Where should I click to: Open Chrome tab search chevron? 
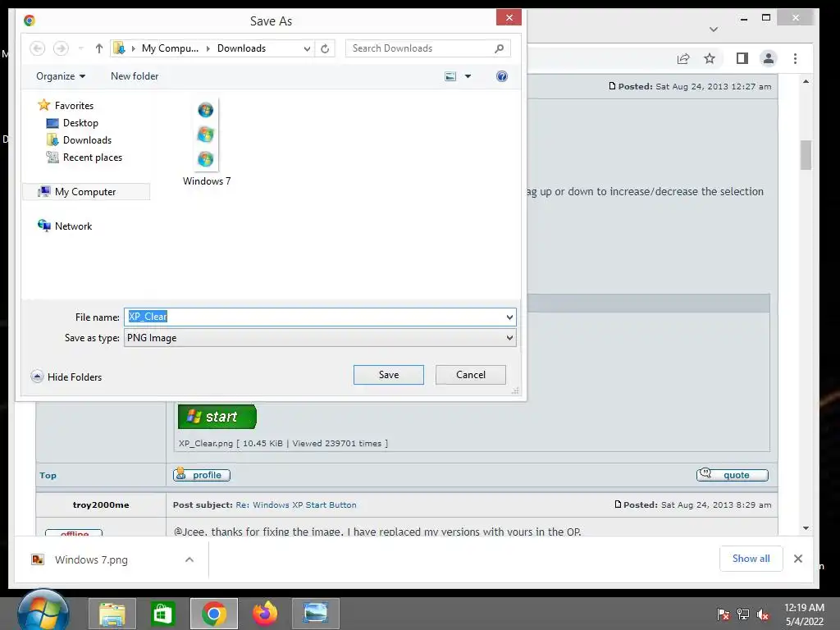point(713,30)
